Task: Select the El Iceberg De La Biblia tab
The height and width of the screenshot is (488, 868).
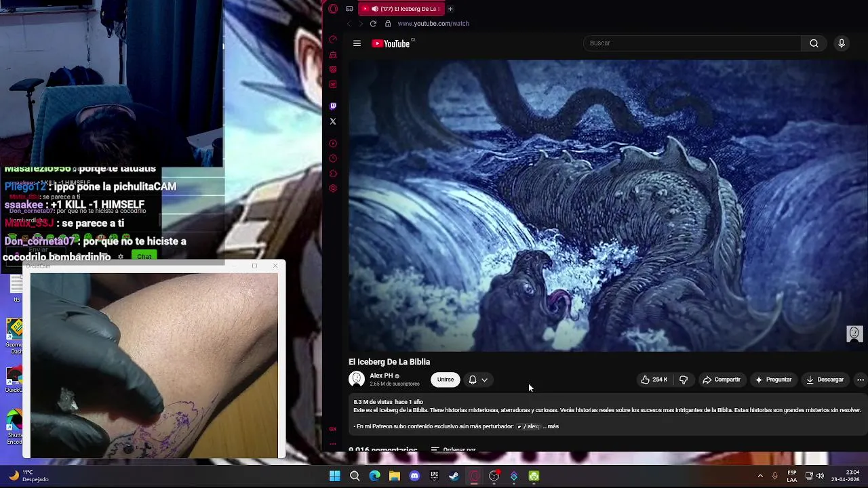Action: tap(401, 9)
